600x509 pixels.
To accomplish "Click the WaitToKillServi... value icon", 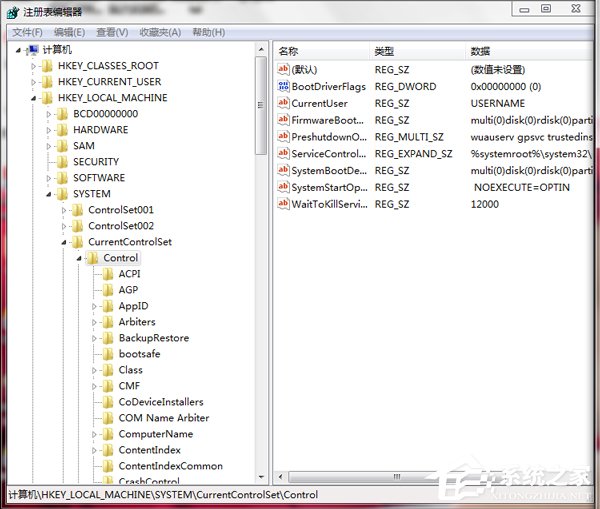I will 283,204.
